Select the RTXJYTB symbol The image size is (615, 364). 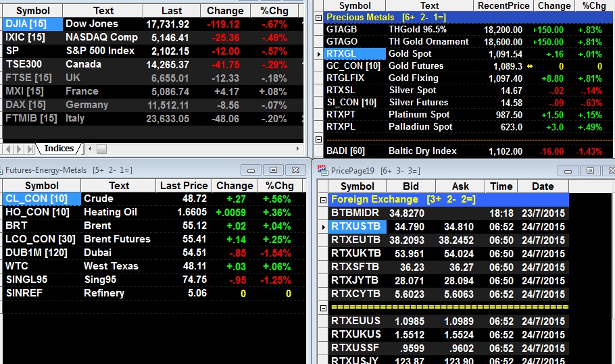[357, 280]
